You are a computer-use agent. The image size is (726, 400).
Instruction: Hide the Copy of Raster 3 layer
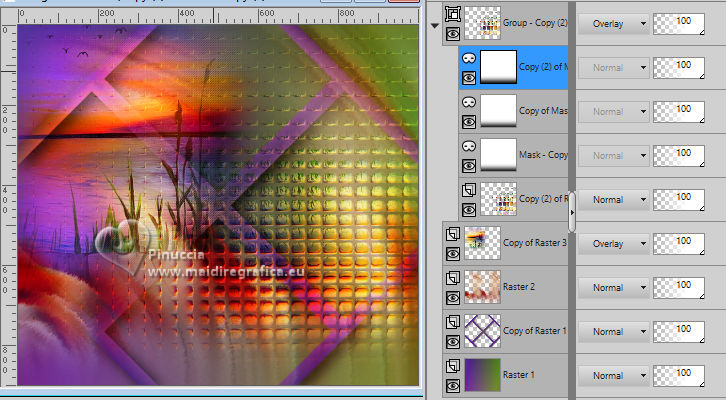[453, 254]
